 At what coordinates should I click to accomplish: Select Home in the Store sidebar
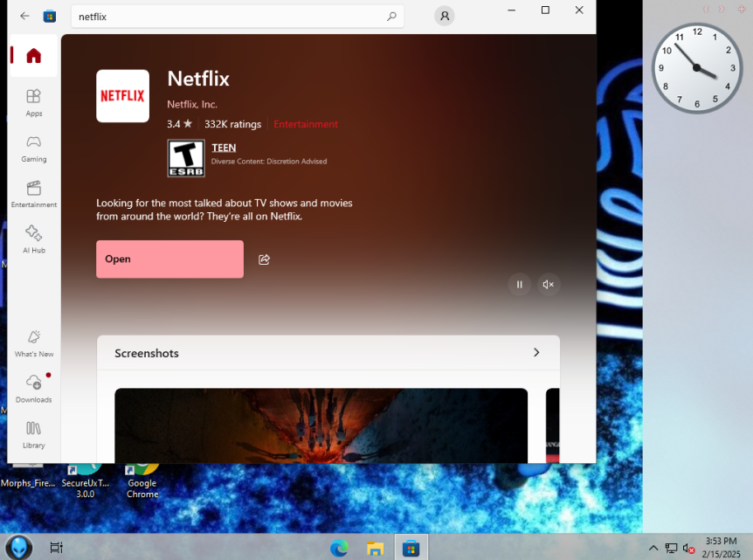tap(33, 56)
